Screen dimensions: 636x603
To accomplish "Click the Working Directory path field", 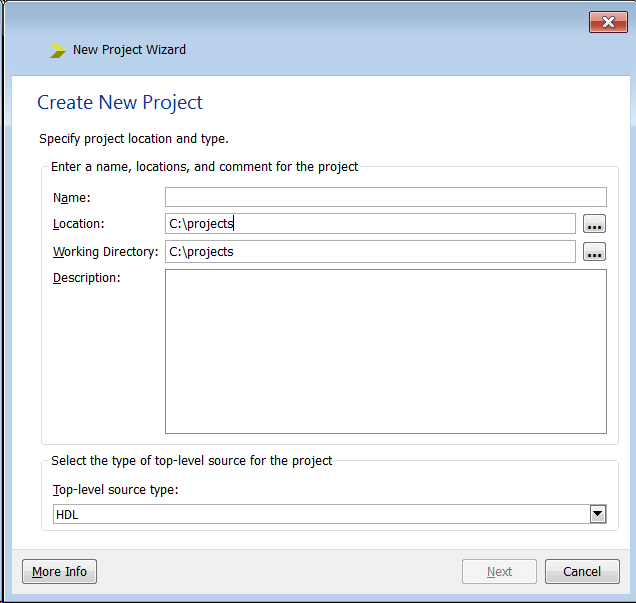I will pyautogui.click(x=370, y=252).
